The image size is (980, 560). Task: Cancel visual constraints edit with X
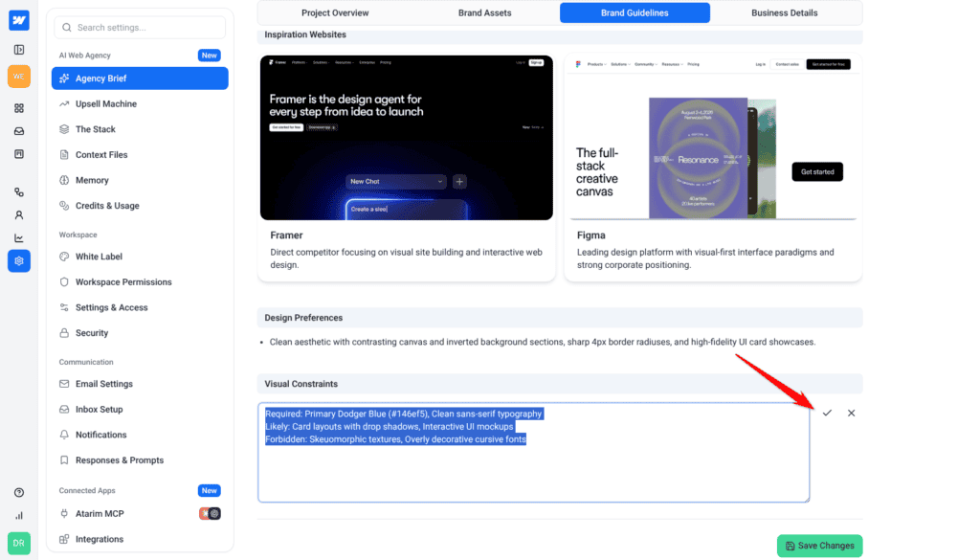point(851,414)
